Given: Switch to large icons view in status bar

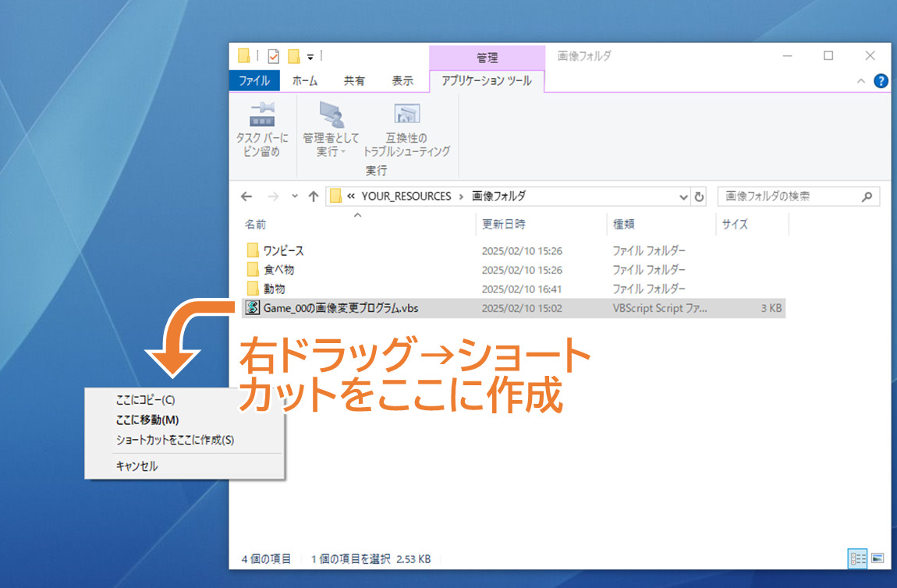Looking at the screenshot, I should coord(877,558).
